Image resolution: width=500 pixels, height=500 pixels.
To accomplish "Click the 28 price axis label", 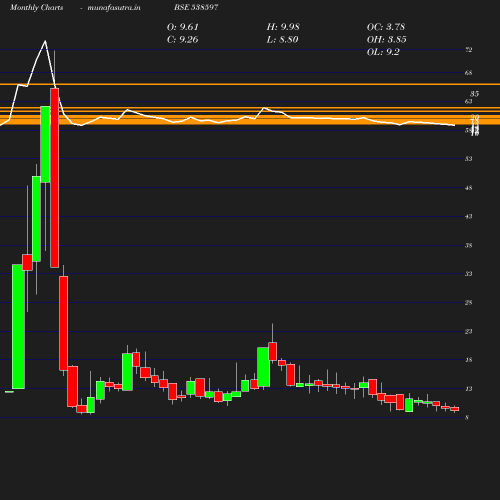I will 469,303.
